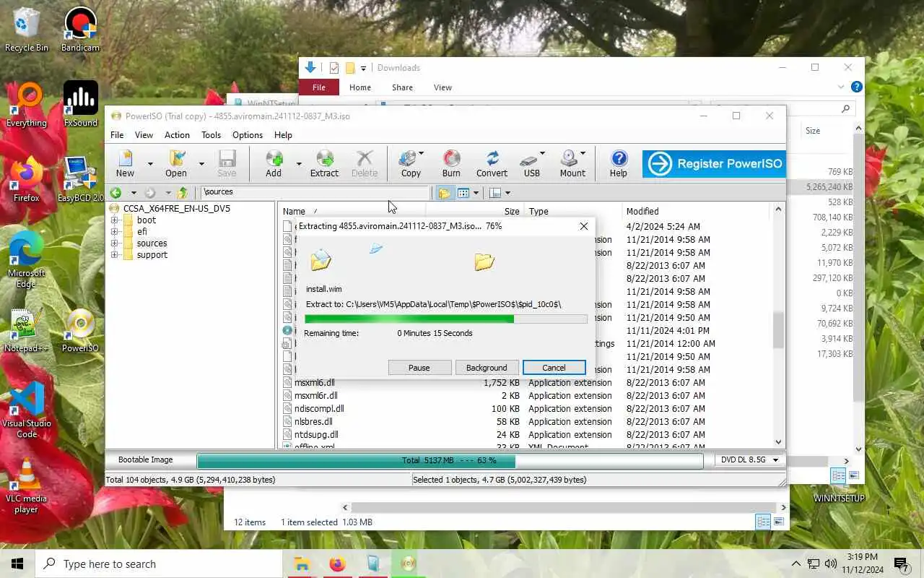The width and height of the screenshot is (924, 578).
Task: Click the Modified column header
Action: click(642, 212)
